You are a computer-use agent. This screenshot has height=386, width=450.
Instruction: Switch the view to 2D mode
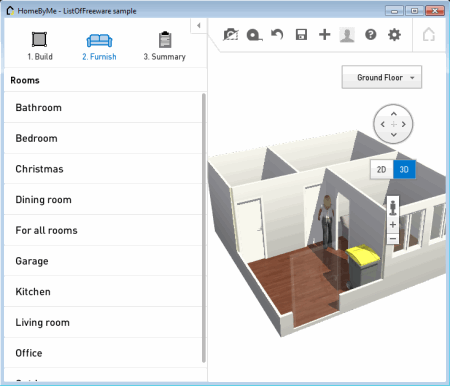point(382,169)
